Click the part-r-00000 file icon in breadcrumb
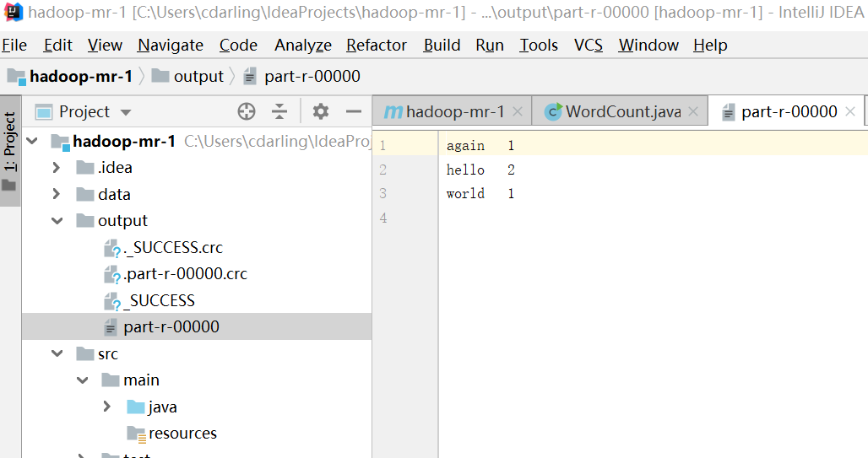 click(250, 76)
